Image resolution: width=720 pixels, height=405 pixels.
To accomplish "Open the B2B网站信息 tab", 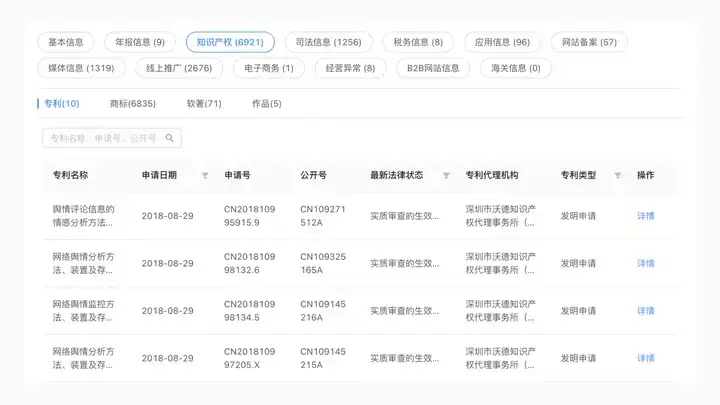I will (x=433, y=68).
